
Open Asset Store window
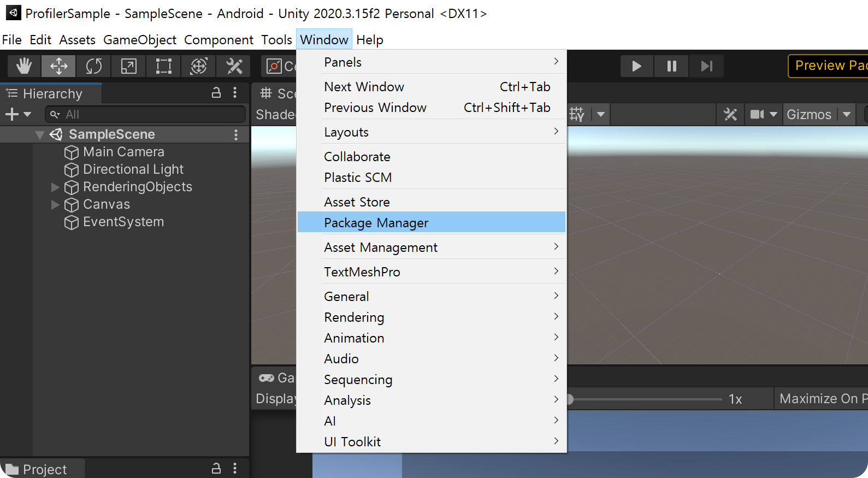[432, 202]
